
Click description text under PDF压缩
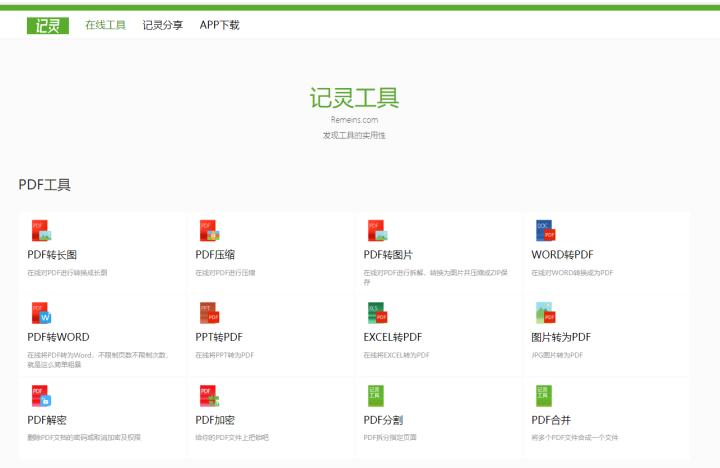click(x=225, y=272)
